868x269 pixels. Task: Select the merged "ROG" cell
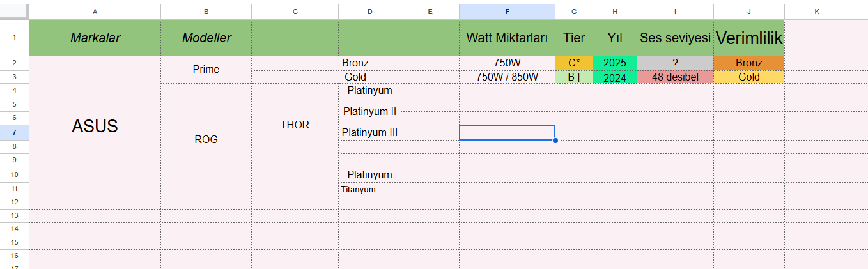click(206, 139)
